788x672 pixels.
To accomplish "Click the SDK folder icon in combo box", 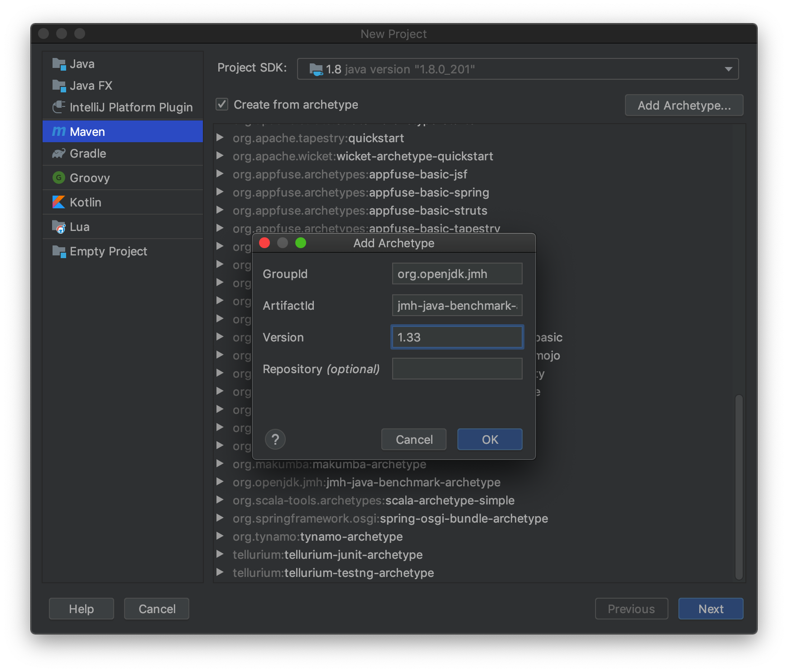I will tap(316, 69).
